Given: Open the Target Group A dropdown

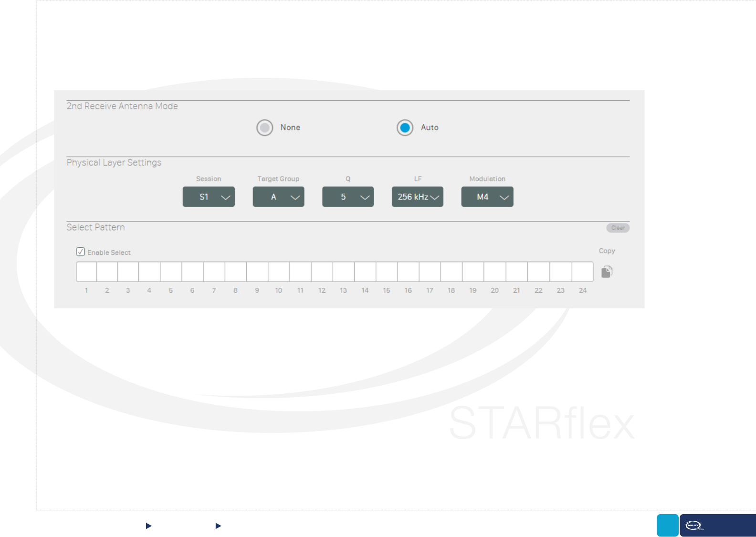Looking at the screenshot, I should [278, 197].
